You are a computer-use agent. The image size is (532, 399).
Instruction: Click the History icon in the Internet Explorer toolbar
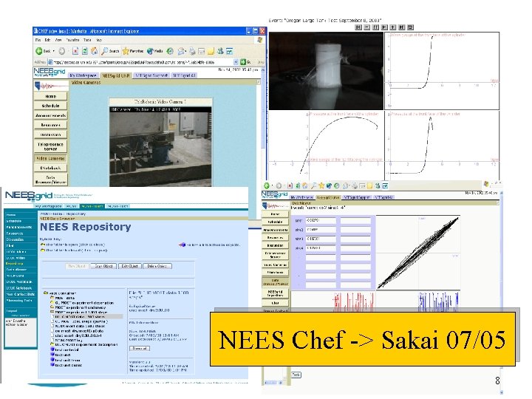[170, 51]
